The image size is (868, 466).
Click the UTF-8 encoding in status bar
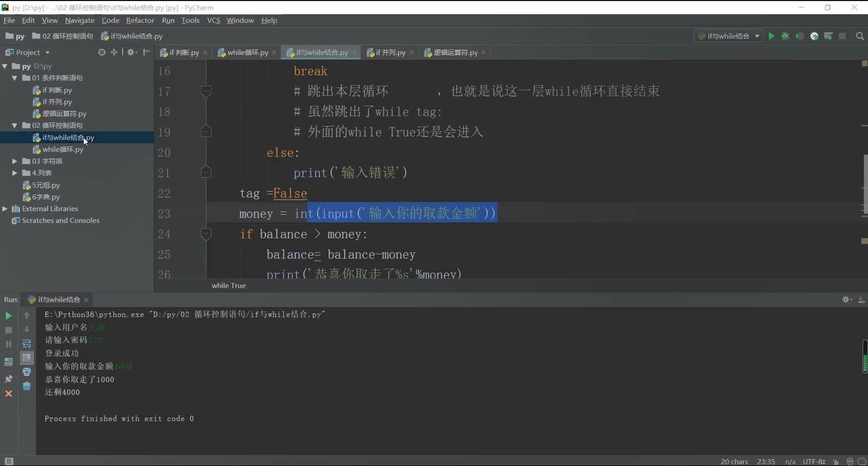coord(814,461)
